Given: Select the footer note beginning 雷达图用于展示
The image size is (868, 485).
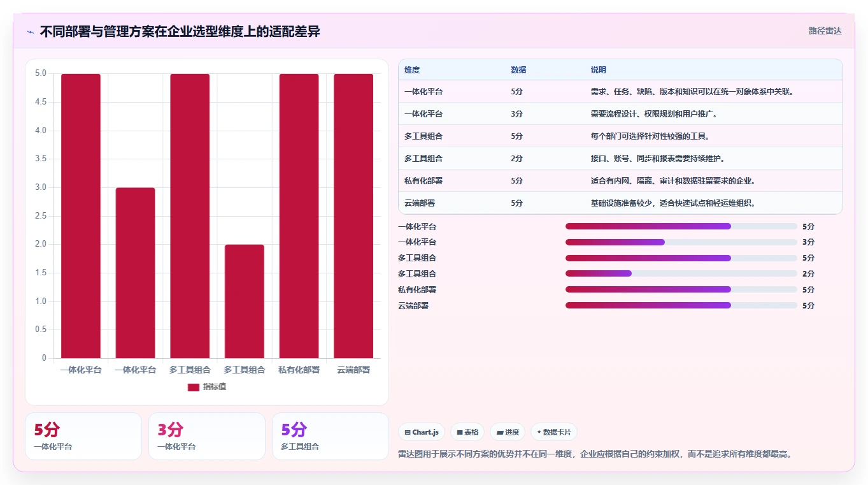Looking at the screenshot, I should pyautogui.click(x=595, y=454).
